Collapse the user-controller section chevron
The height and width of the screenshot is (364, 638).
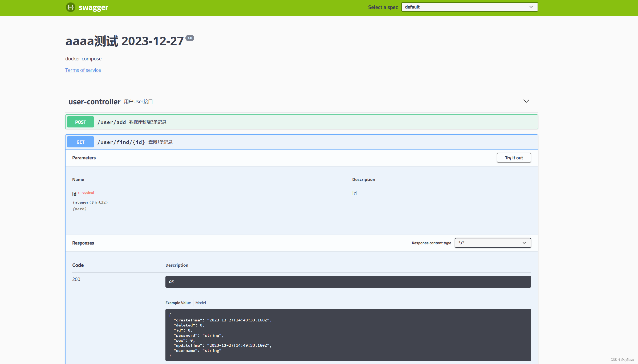pos(526,101)
